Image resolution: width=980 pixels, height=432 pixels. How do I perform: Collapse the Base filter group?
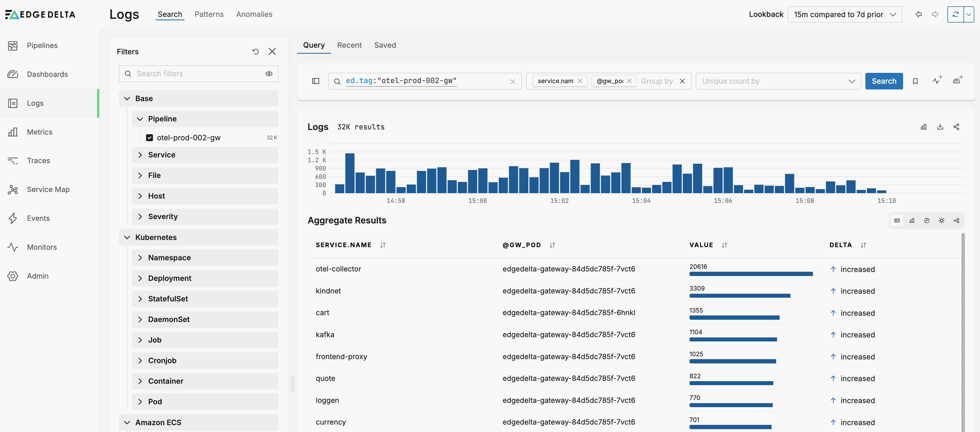point(198,99)
